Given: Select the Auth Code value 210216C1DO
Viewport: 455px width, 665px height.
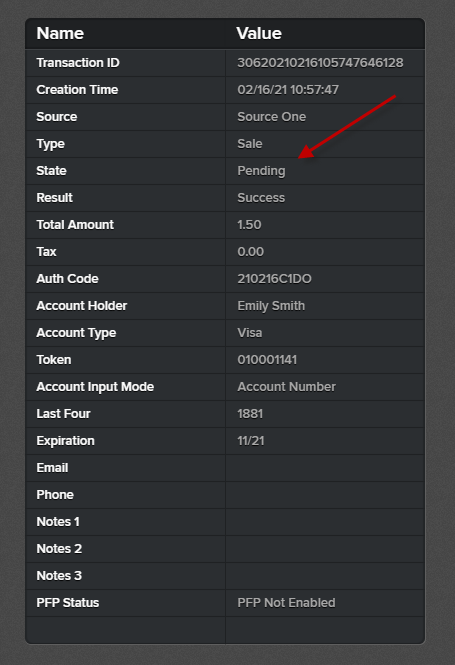Looking at the screenshot, I should coord(274,279).
